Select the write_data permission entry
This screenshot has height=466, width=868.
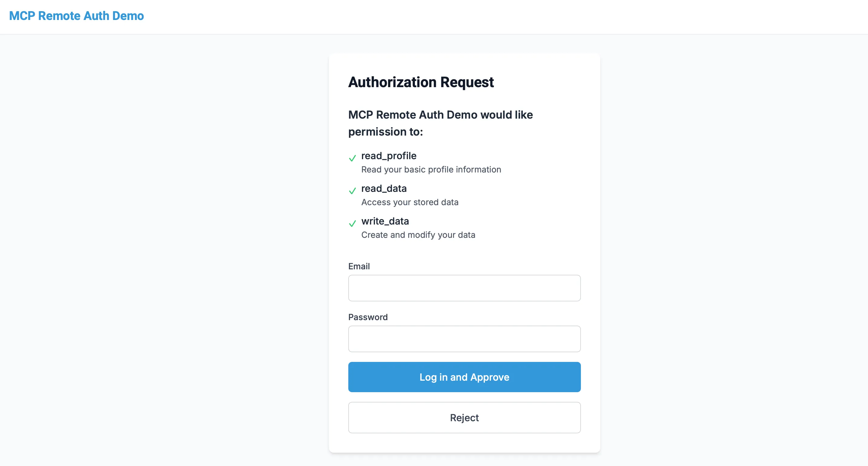point(385,221)
